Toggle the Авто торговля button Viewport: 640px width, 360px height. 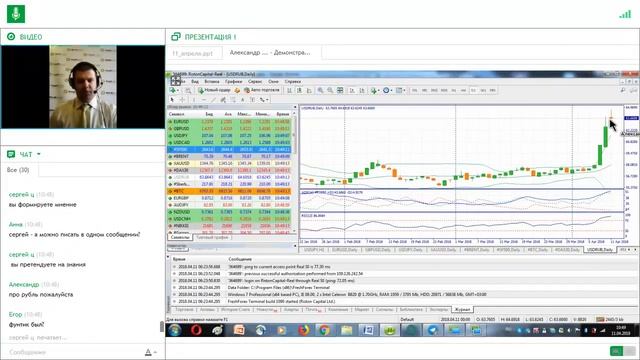pos(262,90)
